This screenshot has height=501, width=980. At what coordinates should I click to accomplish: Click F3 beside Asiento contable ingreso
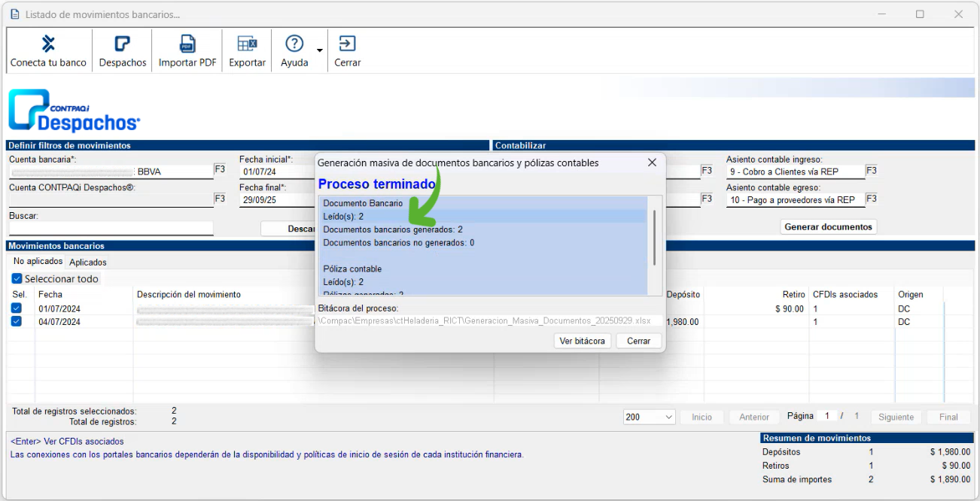pos(871,171)
